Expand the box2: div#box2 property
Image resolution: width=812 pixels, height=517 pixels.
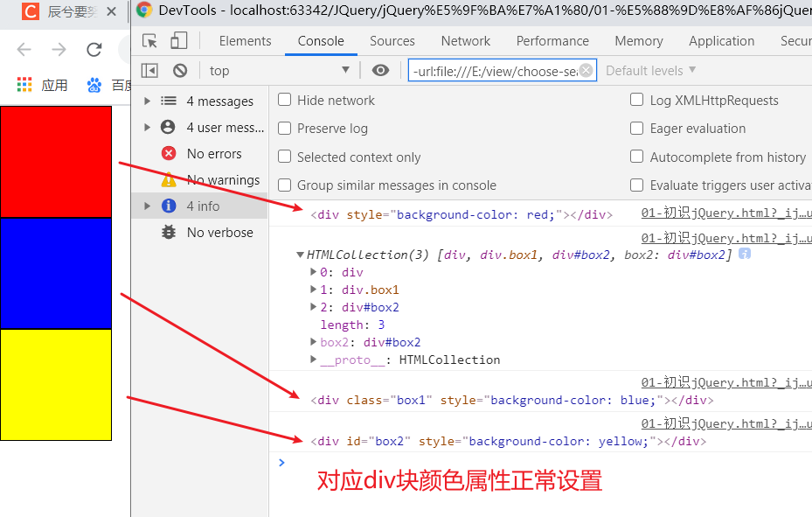tap(313, 342)
